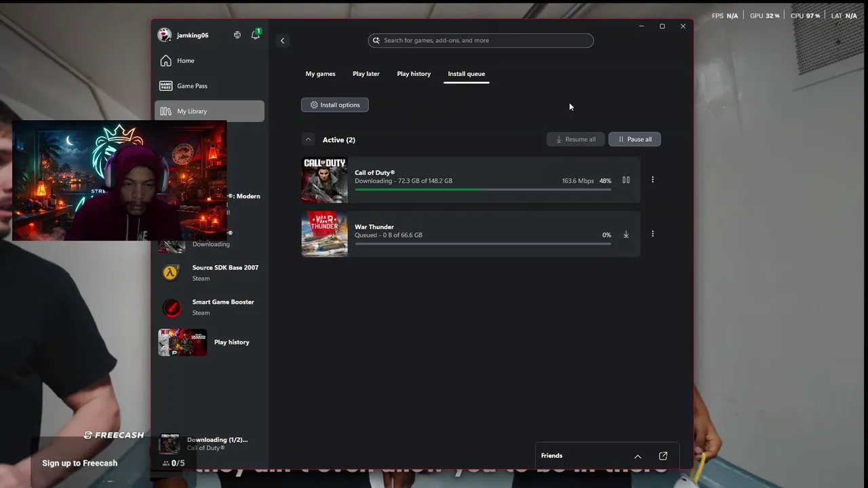Go to Home in sidebar

210,61
